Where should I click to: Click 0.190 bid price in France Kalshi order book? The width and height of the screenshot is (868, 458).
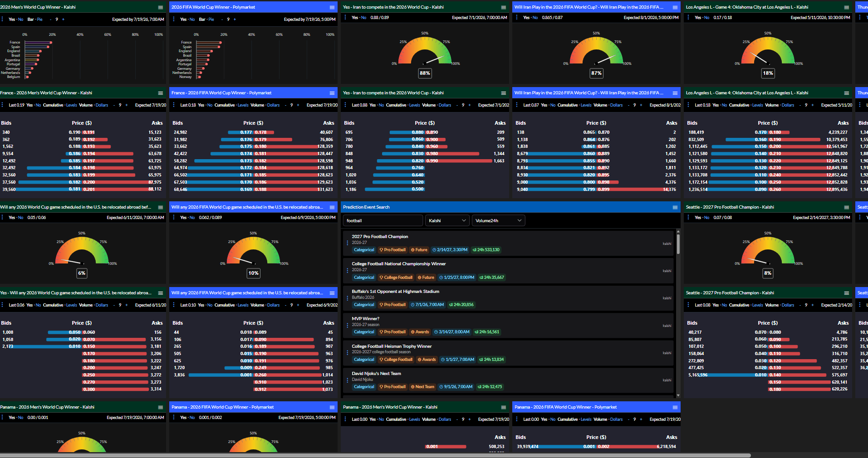[x=74, y=132]
